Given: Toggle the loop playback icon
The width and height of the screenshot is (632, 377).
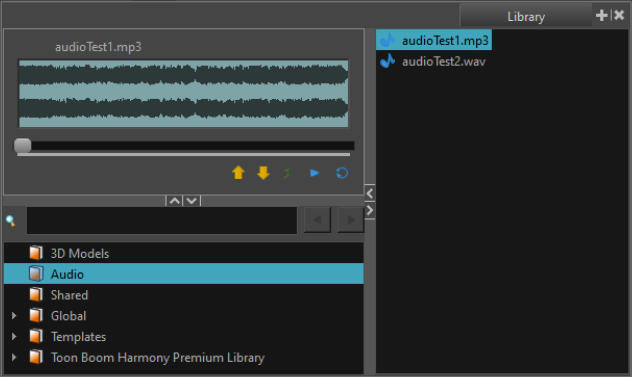Looking at the screenshot, I should pos(342,173).
